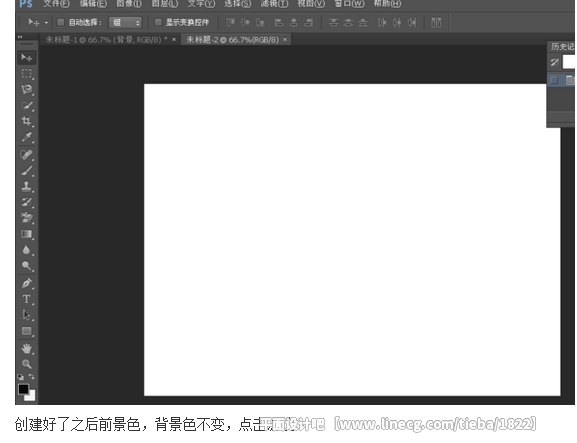Viewport: 577px width, 443px height.
Task: Select the Brush tool
Action: point(26,170)
